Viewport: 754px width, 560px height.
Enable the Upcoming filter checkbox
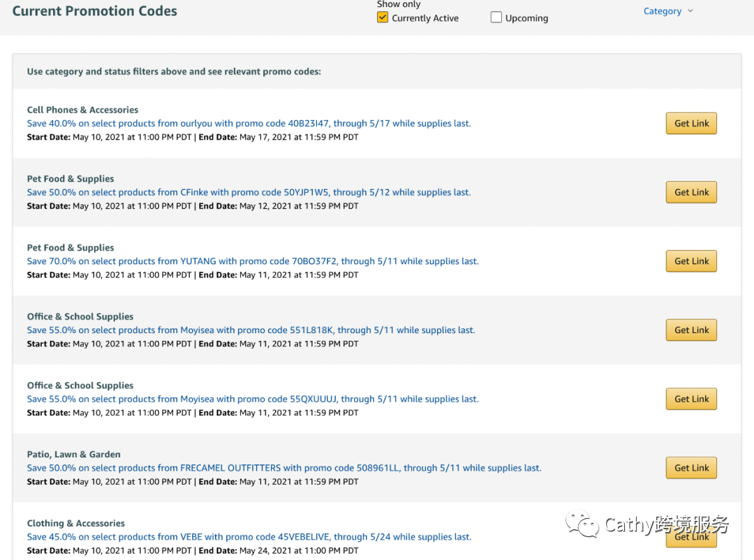pyautogui.click(x=496, y=17)
